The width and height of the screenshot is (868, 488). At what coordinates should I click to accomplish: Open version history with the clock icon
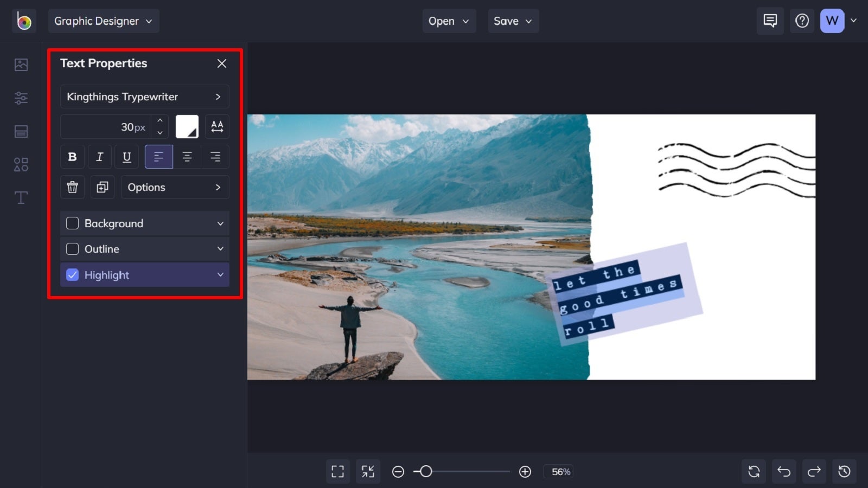pos(844,471)
